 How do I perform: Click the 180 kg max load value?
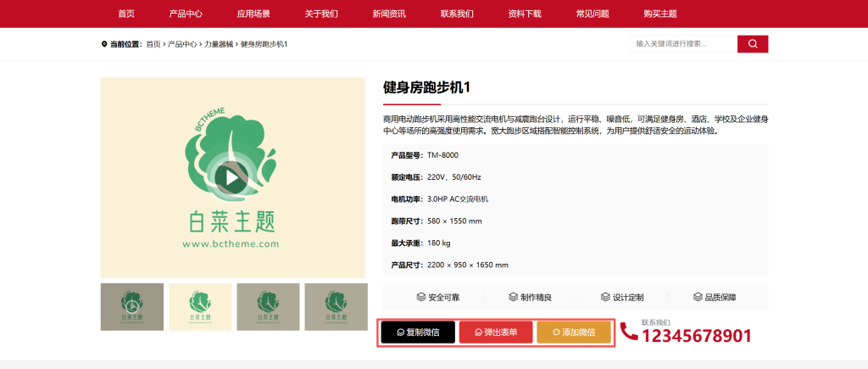click(x=439, y=243)
